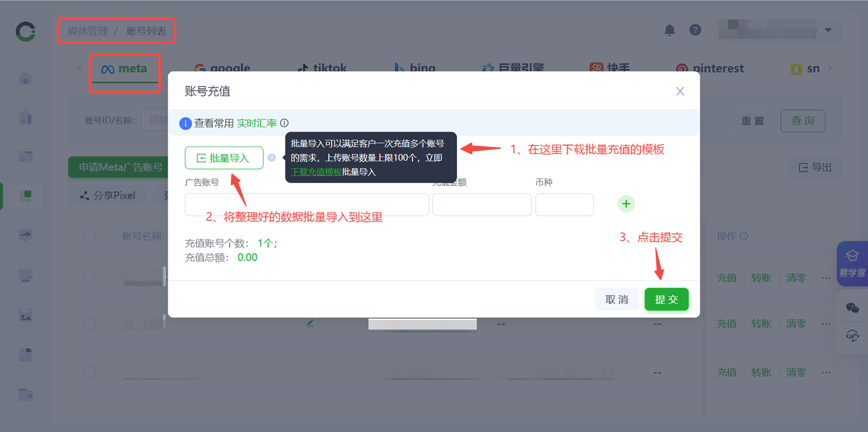Click the green 提交 button
868x432 pixels.
666,299
